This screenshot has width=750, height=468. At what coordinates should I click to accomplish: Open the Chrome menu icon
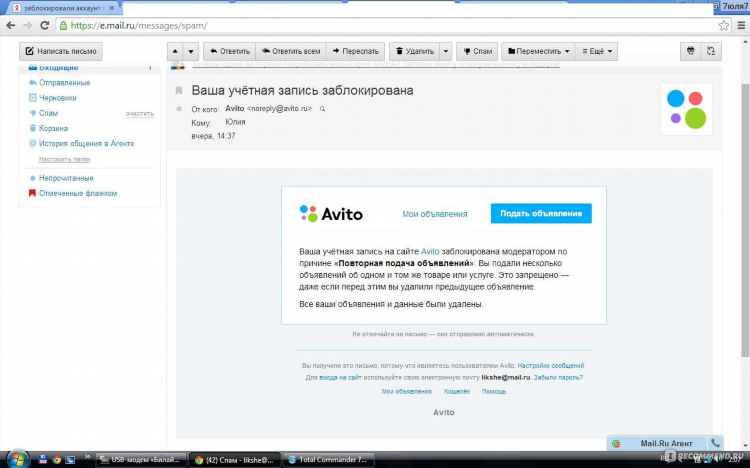(741, 25)
